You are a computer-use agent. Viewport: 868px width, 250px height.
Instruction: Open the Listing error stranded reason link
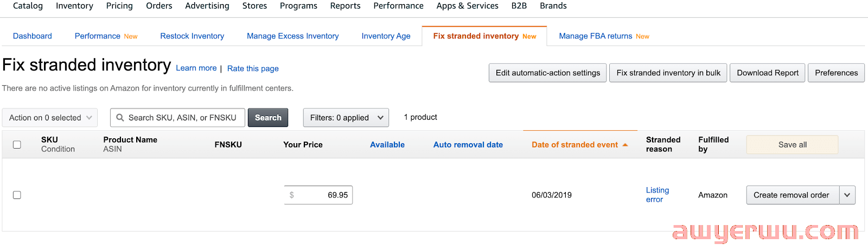tap(658, 195)
